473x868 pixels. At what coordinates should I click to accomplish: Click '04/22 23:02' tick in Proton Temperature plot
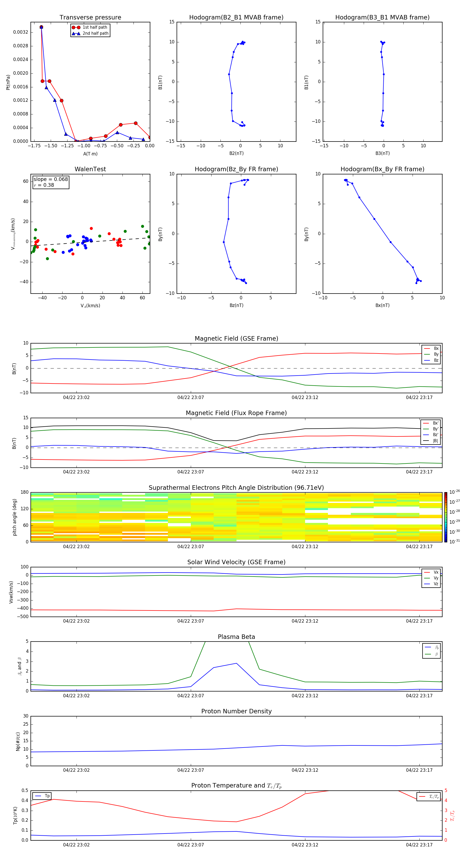pos(76,845)
